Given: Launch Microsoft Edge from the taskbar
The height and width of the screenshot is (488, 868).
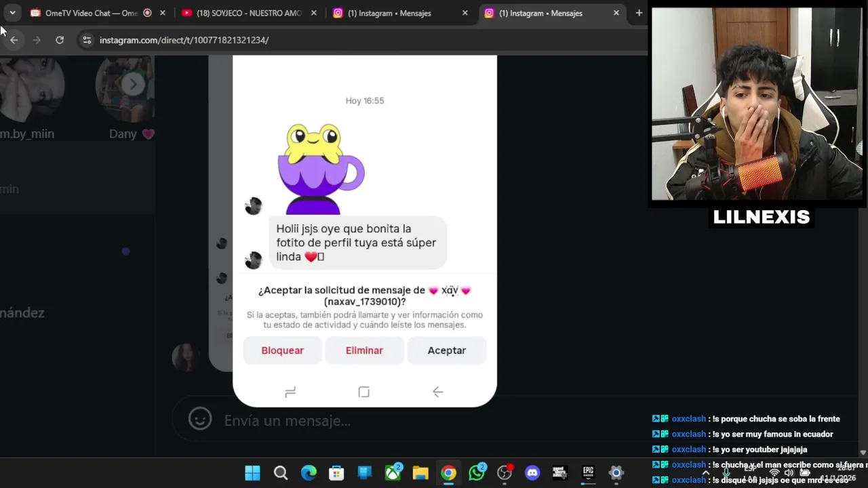Looking at the screenshot, I should click(309, 473).
